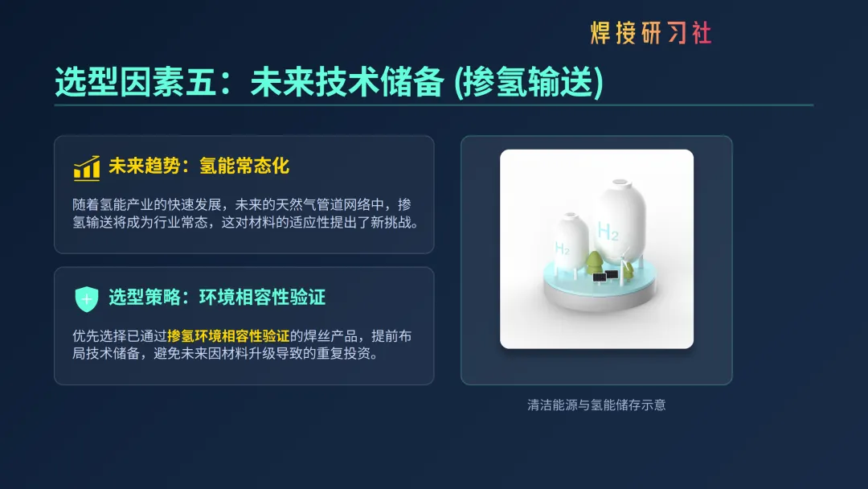
Task: Click the wind turbine in the illustration
Action: (625, 269)
